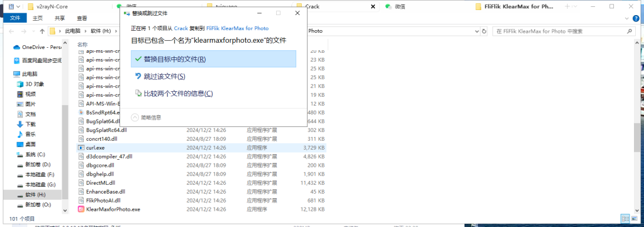Switch to the 查看 ribbon tab

82,18
